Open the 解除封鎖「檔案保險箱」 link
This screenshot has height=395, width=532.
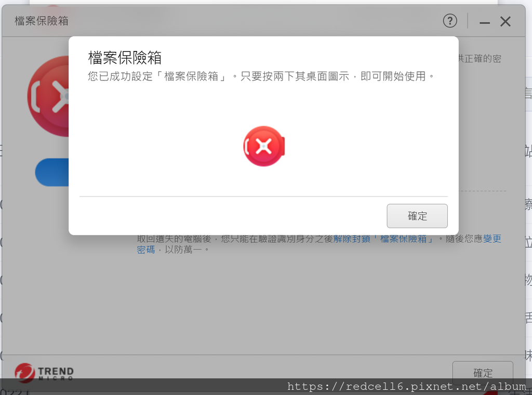tap(383, 239)
